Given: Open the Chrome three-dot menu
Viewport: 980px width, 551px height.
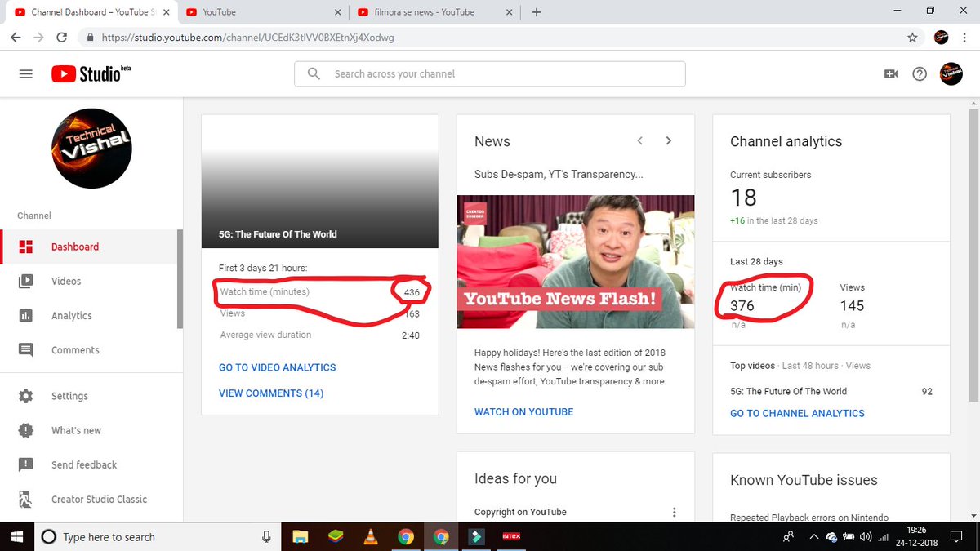Looking at the screenshot, I should pyautogui.click(x=964, y=38).
